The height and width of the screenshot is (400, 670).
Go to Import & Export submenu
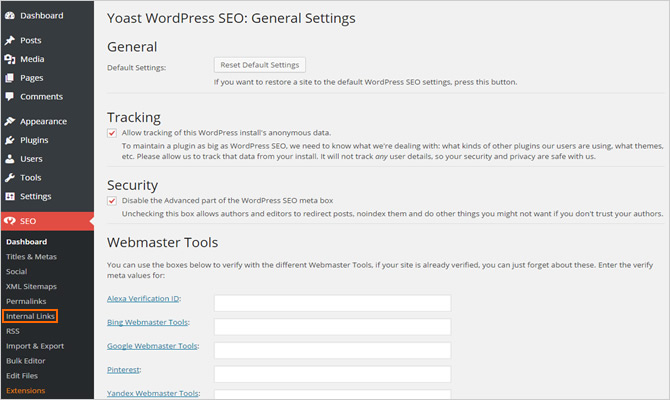coord(35,346)
